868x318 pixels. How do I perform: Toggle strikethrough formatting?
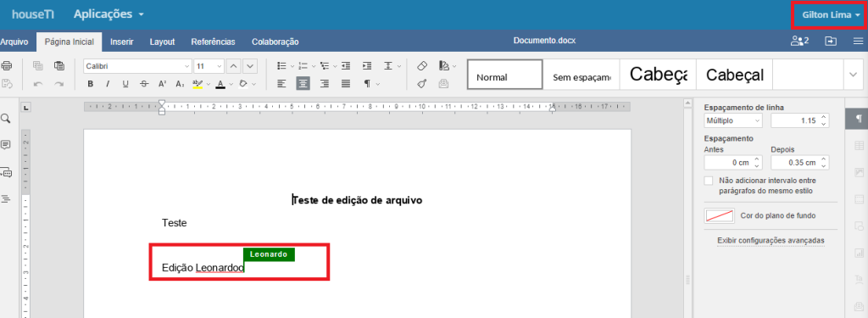coord(144,84)
